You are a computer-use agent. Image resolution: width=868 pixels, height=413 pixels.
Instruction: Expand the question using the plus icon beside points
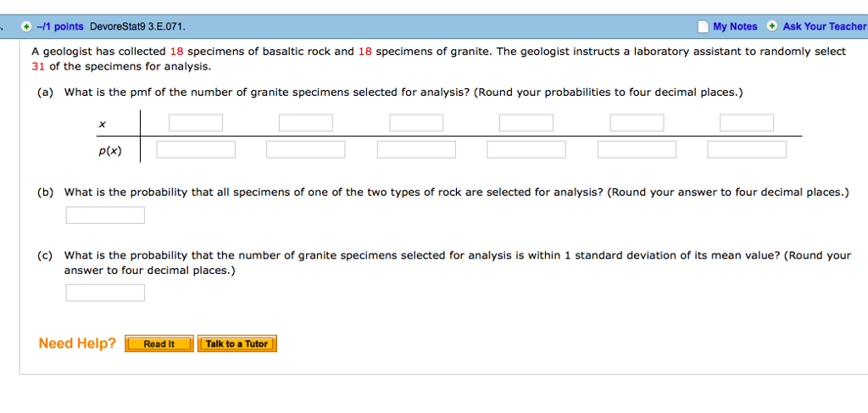[x=26, y=26]
